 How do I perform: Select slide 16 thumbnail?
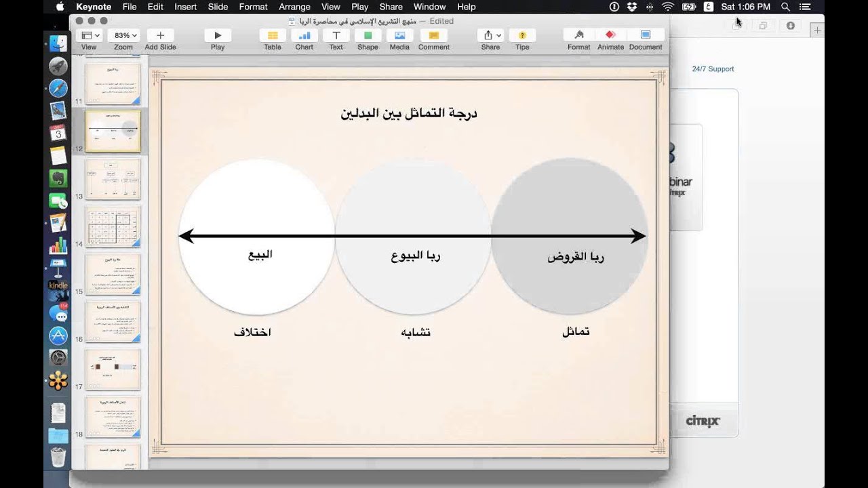113,321
